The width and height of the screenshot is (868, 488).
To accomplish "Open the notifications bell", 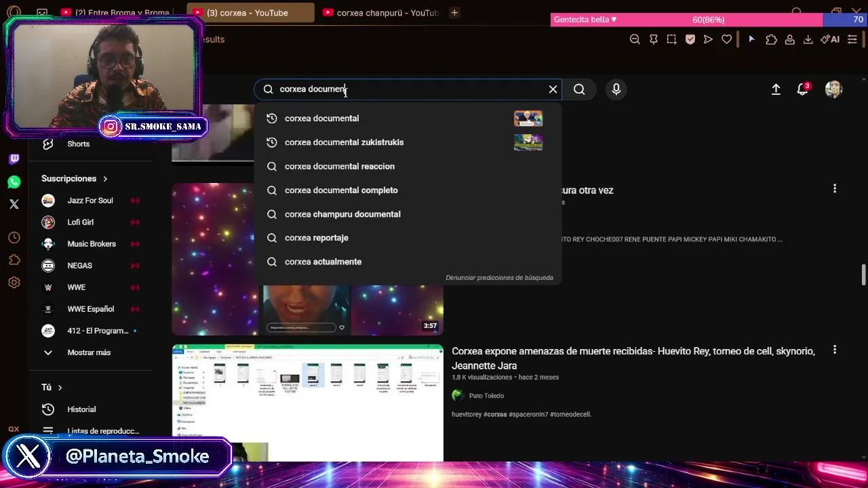I will [x=803, y=89].
